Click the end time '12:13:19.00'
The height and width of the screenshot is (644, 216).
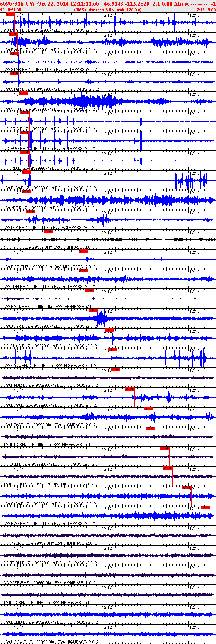[205, 10]
